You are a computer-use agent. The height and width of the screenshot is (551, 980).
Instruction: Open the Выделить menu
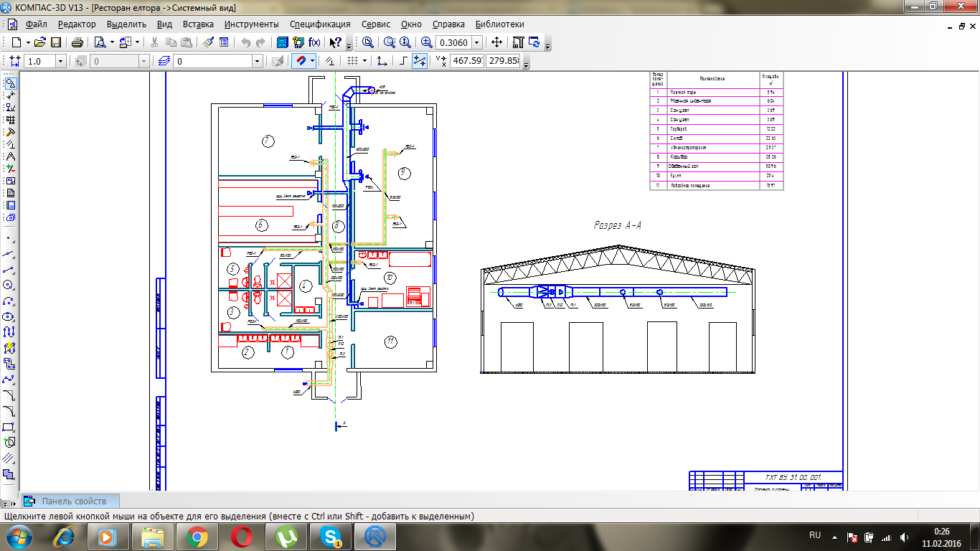[126, 24]
